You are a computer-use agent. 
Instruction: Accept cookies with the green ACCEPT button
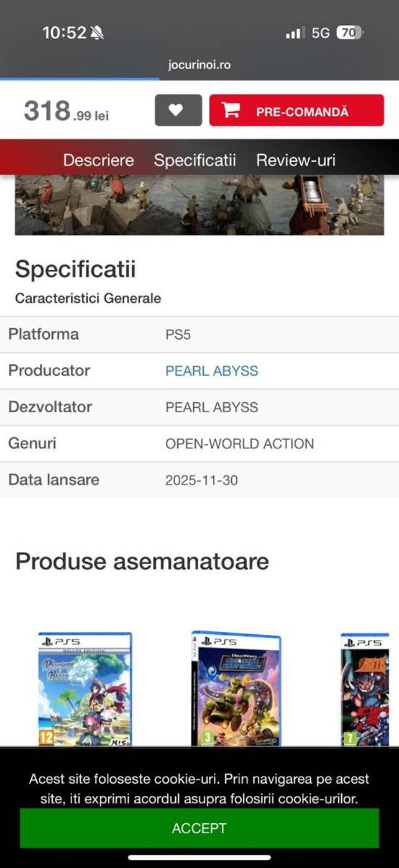coord(199,828)
